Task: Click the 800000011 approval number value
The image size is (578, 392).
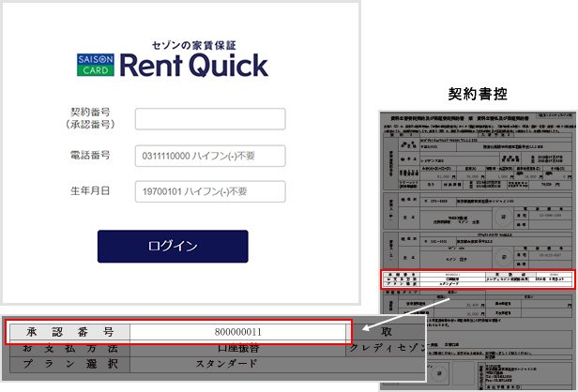Action: [238, 332]
